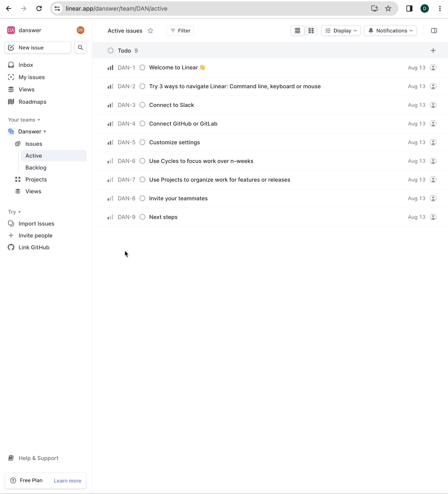This screenshot has width=448, height=494.
Task: Click status circle of DAN-4 issue
Action: (142, 124)
